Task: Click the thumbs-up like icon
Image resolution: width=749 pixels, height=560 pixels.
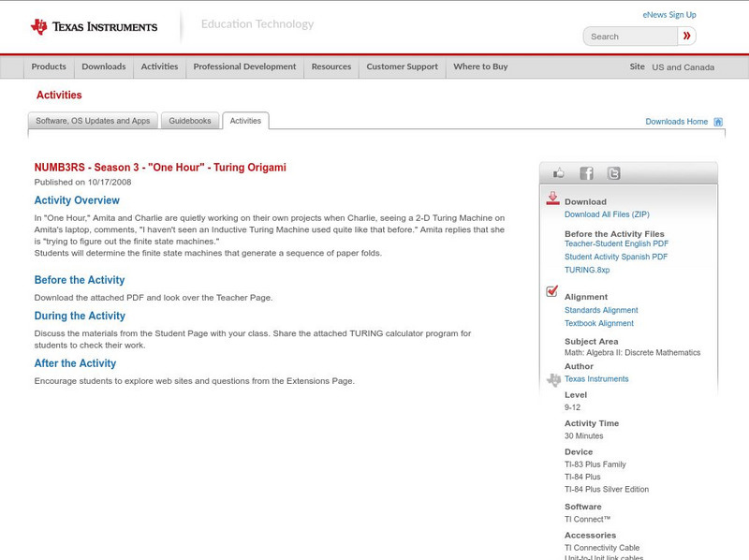Action: 558,173
